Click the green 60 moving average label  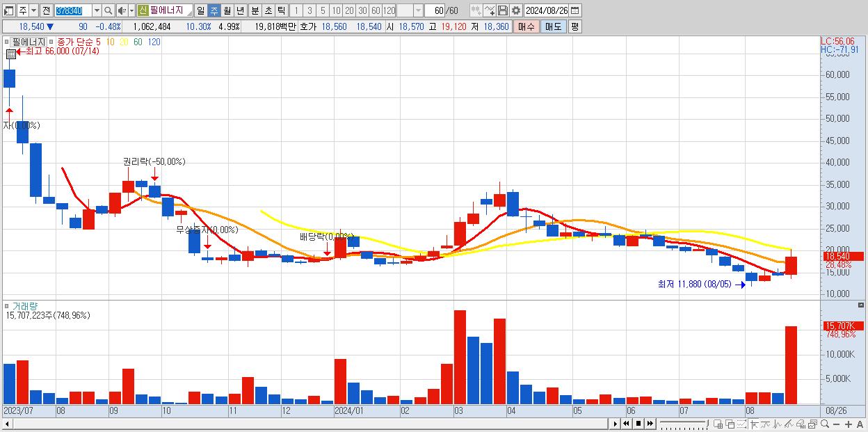tap(138, 42)
